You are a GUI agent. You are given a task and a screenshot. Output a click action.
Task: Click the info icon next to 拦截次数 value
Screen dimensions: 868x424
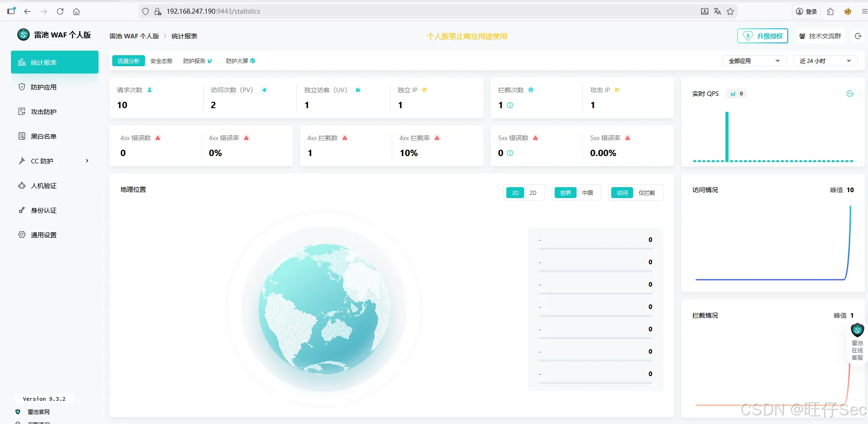click(x=510, y=105)
